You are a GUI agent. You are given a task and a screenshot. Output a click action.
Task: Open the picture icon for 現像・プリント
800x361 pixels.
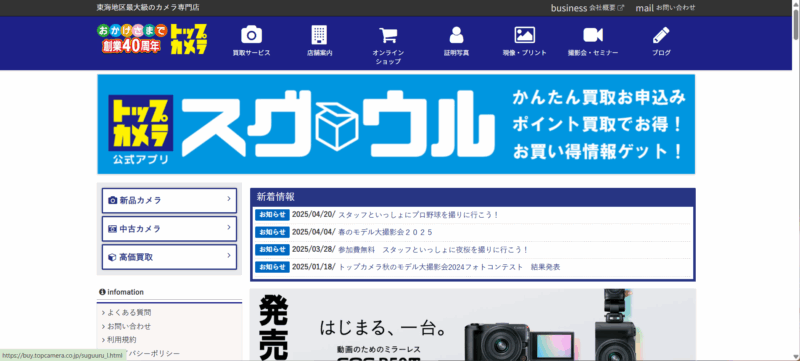pos(524,35)
